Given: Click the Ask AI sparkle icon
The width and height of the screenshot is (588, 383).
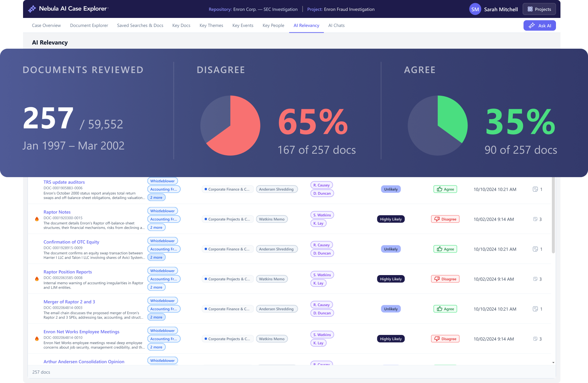Looking at the screenshot, I should click(x=532, y=26).
